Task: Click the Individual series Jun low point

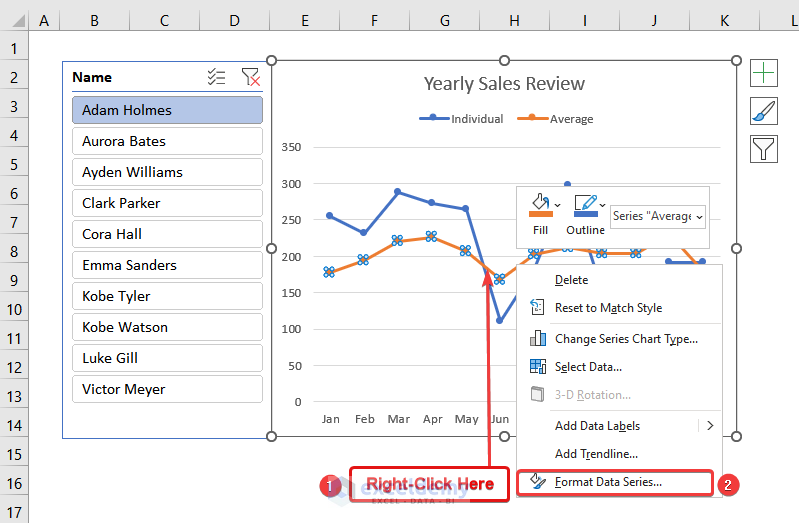Action: pyautogui.click(x=499, y=320)
